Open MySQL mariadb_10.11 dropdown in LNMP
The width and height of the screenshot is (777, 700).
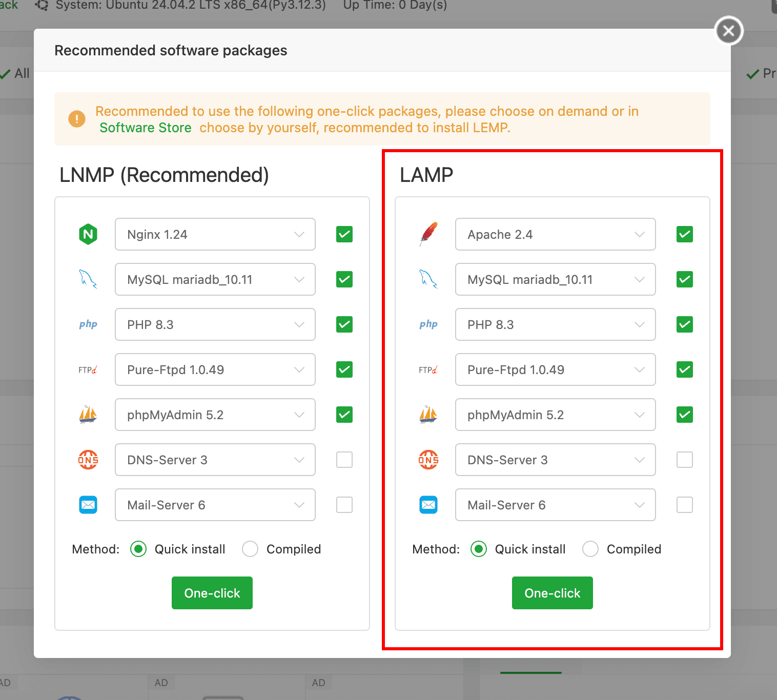click(x=215, y=279)
